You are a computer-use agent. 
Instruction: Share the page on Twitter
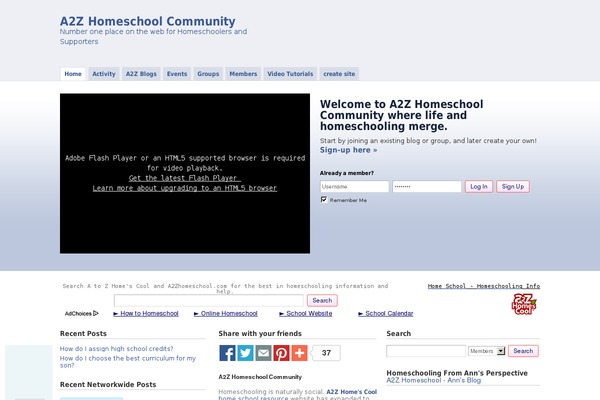tap(245, 353)
